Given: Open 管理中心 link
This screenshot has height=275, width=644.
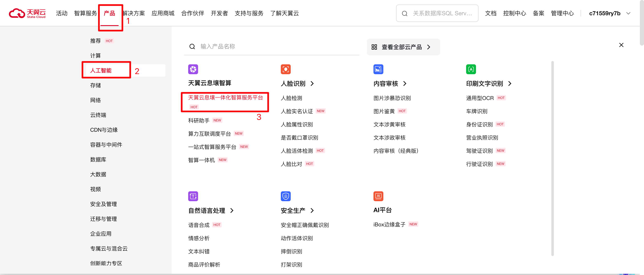Looking at the screenshot, I should tap(562, 13).
